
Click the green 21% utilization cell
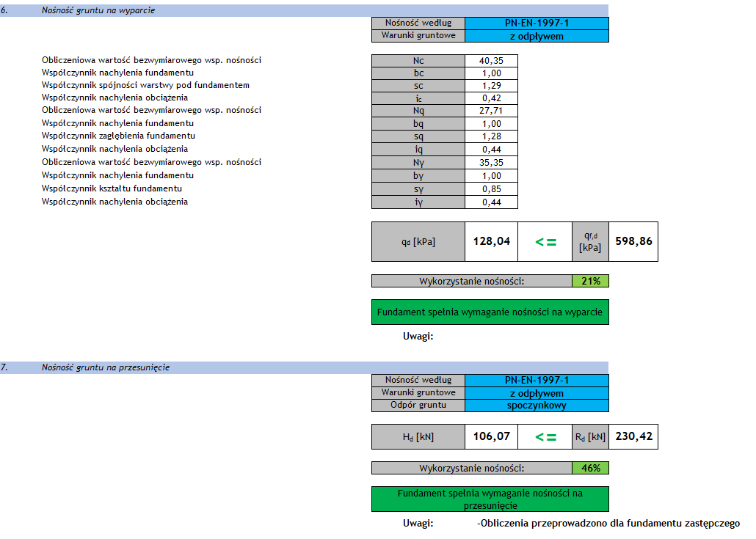590,281
